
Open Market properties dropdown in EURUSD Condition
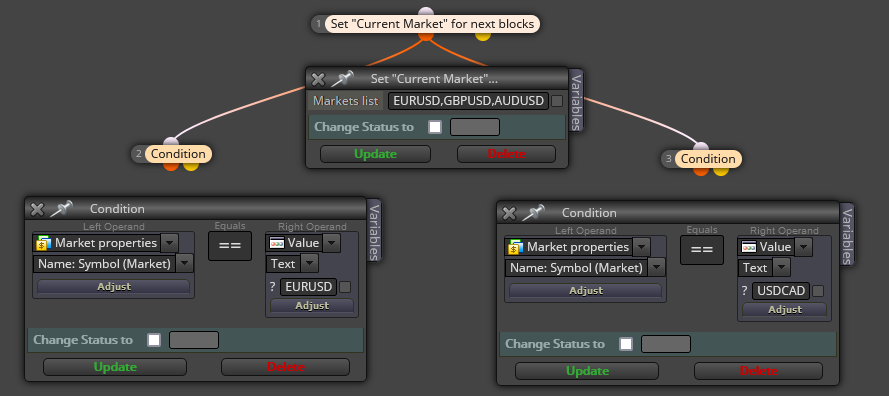pyautogui.click(x=170, y=243)
